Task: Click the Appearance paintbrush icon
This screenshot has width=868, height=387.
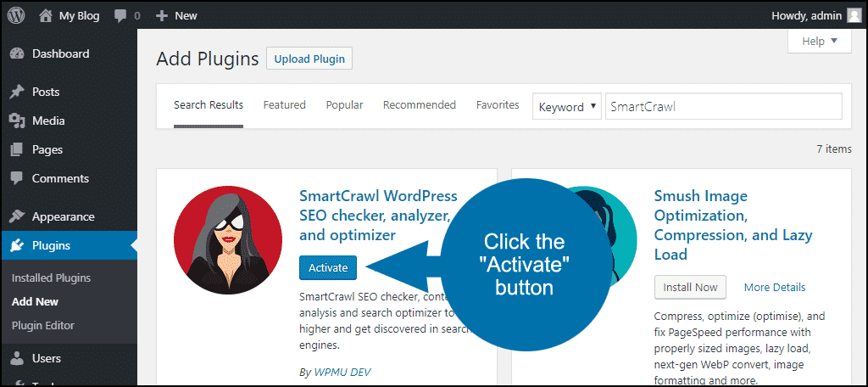Action: [x=17, y=216]
